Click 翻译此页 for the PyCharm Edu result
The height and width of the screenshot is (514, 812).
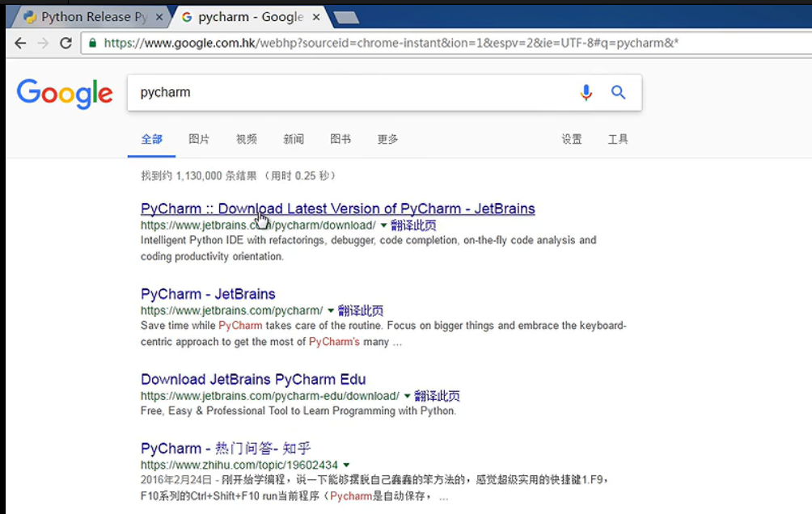437,397
